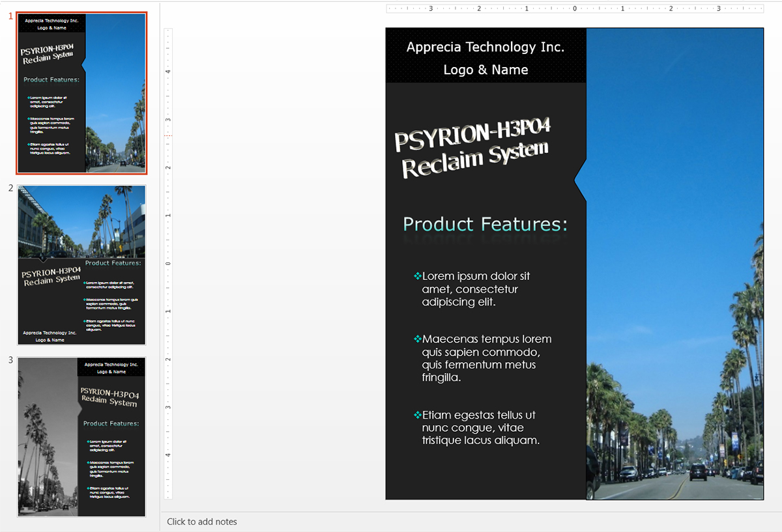Viewport: 782px width, 532px height.
Task: Select the 'Logo & Name' text on slide
Action: point(485,70)
